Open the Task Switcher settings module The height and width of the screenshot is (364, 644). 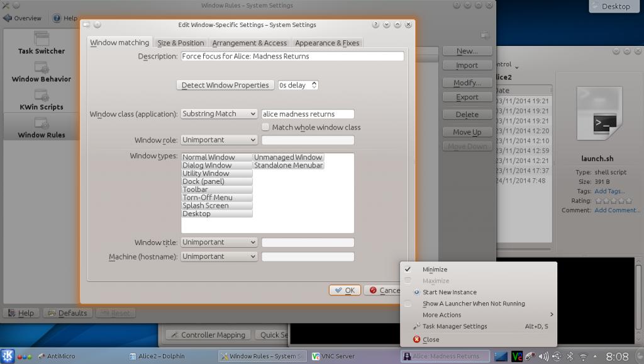41,43
